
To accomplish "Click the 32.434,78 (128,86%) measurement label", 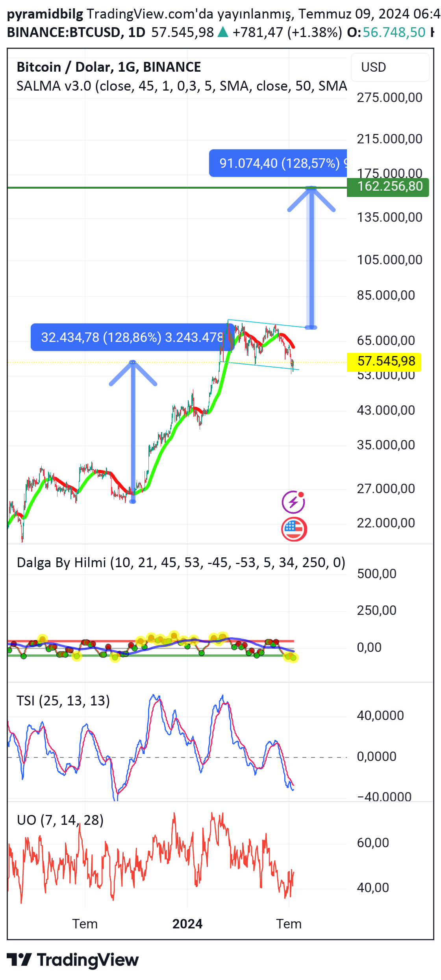I will [x=132, y=337].
